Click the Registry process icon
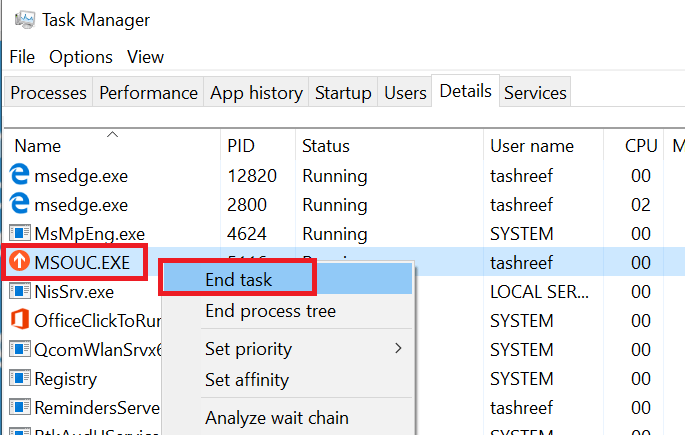Viewport: 685px width, 435px height. (x=20, y=378)
